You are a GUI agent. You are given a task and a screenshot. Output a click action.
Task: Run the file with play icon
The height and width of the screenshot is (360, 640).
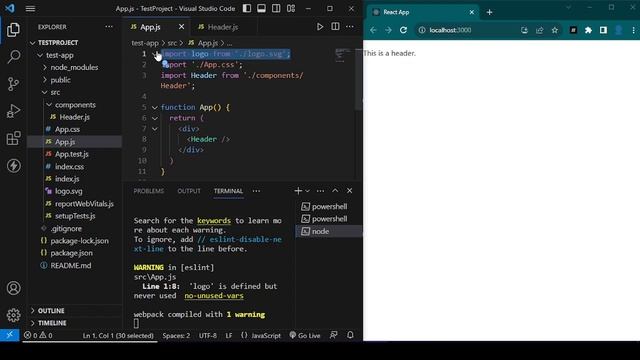[x=320, y=27]
